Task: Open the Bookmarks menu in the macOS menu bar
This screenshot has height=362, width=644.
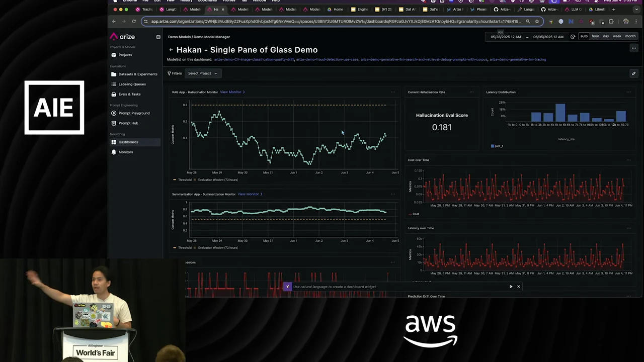Action: click(207, 1)
